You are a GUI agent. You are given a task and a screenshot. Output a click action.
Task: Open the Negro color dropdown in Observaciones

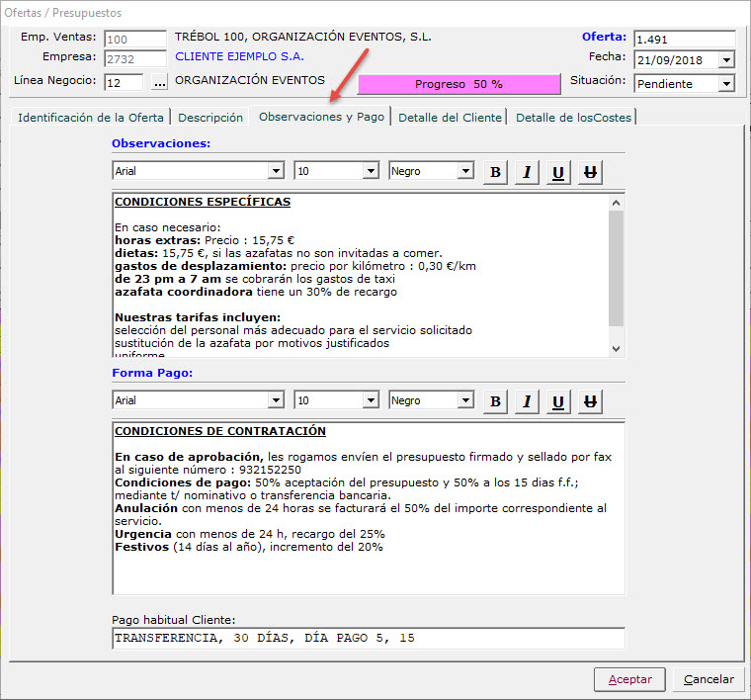coord(465,171)
